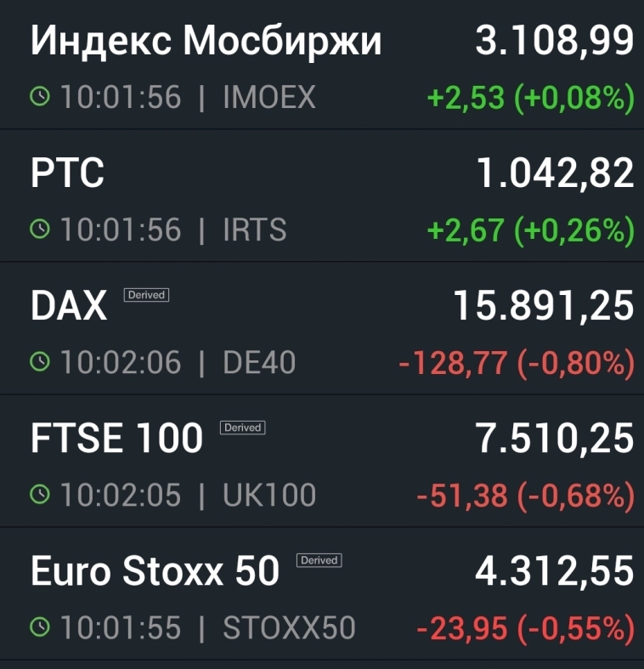Open the PTC index details
Image resolution: width=644 pixels, height=669 pixels.
[67, 174]
